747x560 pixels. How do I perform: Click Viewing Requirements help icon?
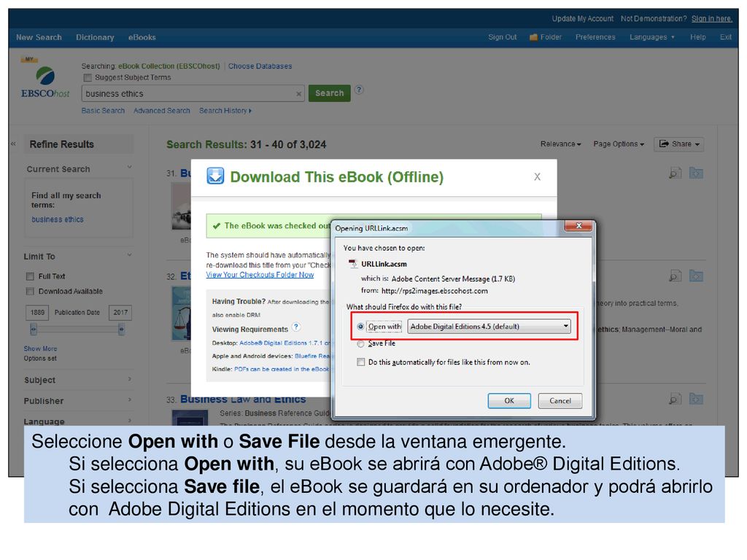pos(296,327)
